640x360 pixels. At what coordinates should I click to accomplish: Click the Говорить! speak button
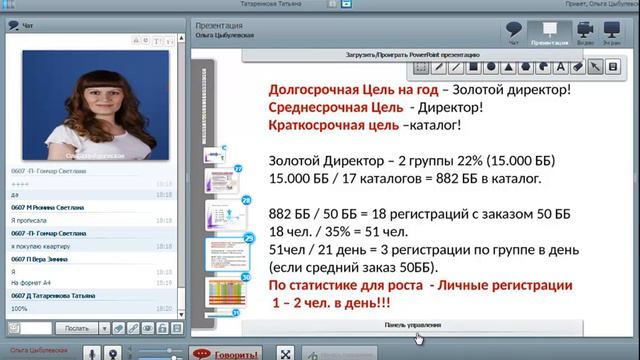pyautogui.click(x=225, y=354)
